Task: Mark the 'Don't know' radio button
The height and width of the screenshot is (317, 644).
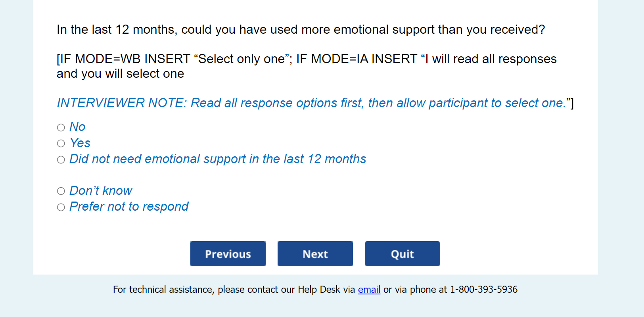Action: (61, 191)
